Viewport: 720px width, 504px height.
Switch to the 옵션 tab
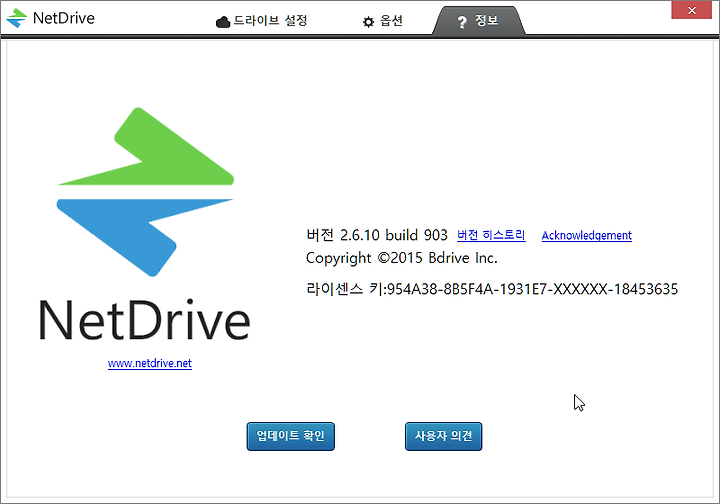[382, 21]
